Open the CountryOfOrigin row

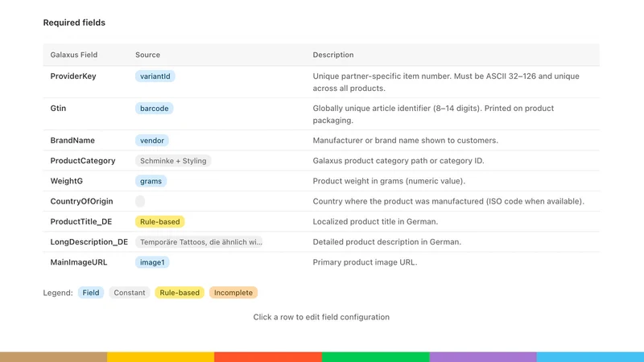pyautogui.click(x=321, y=201)
